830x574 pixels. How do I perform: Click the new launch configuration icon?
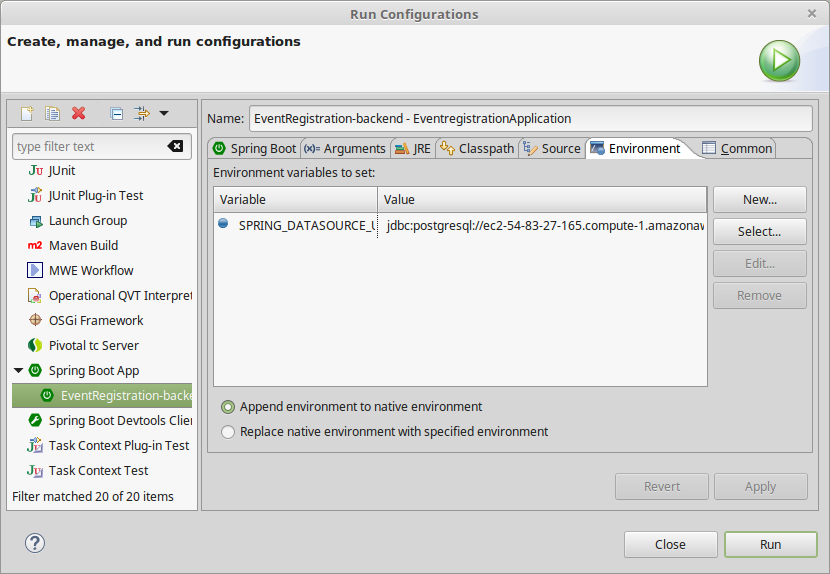pos(27,114)
